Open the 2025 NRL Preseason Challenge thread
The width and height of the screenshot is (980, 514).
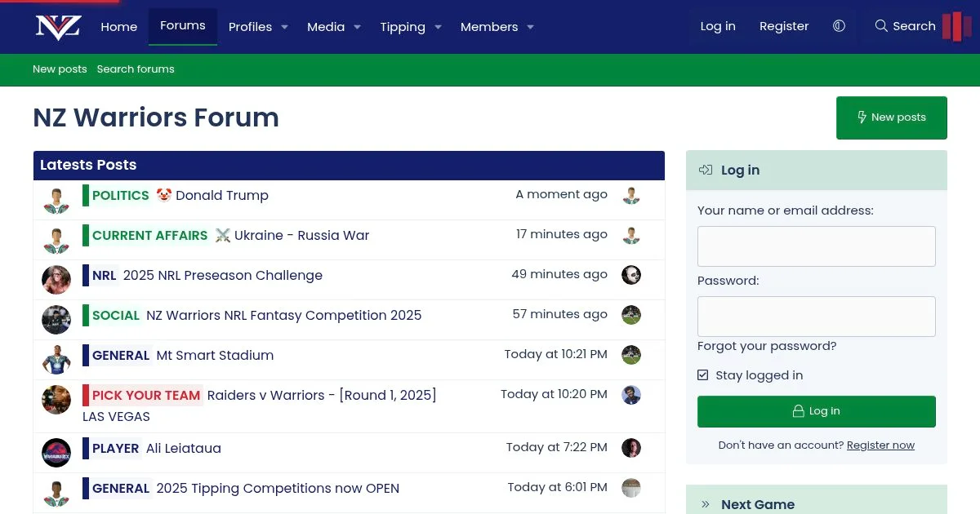(x=223, y=275)
